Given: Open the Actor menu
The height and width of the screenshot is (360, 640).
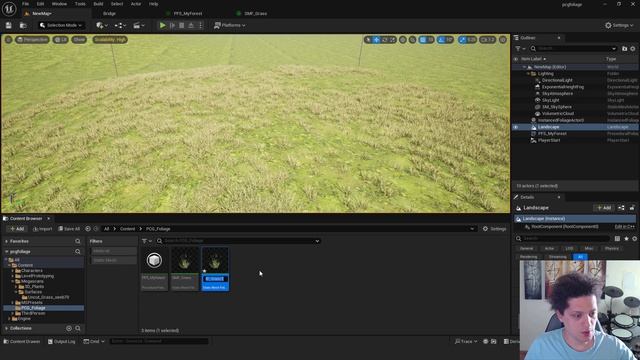Looking at the screenshot, I should [x=136, y=4].
